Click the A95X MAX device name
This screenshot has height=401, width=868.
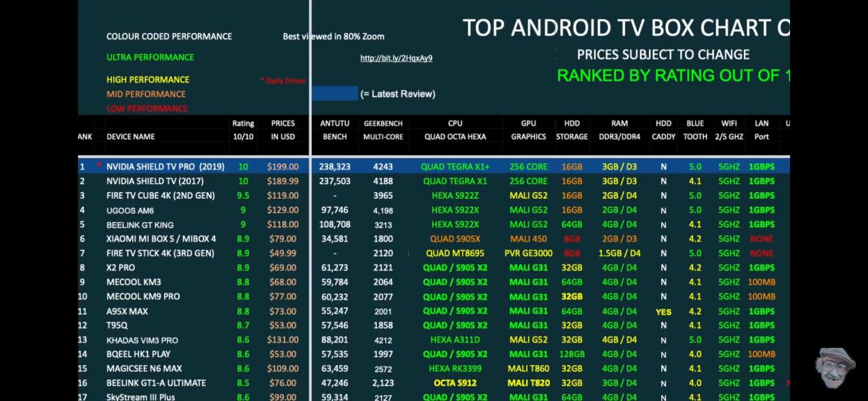tap(127, 311)
